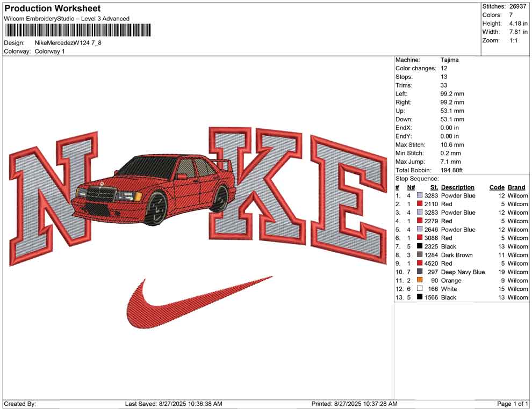This screenshot has height=409, width=532.
Task: Click the Up value 53.1 mm
Action: pos(452,111)
